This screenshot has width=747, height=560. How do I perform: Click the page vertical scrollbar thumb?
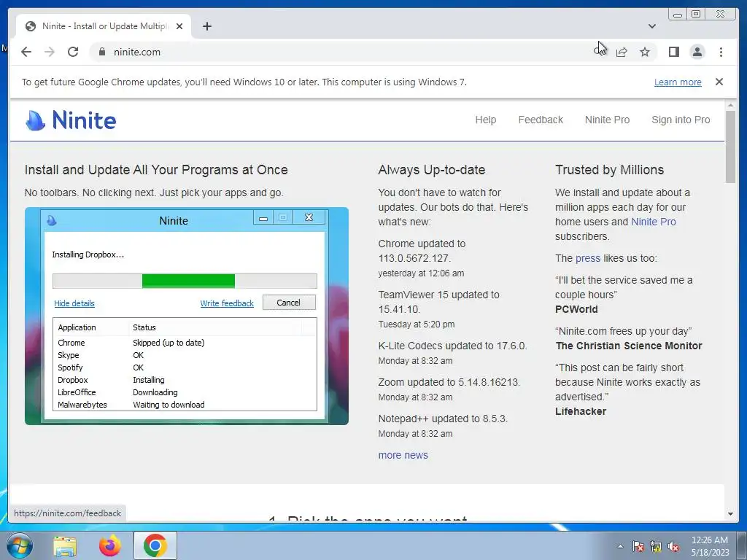click(730, 146)
